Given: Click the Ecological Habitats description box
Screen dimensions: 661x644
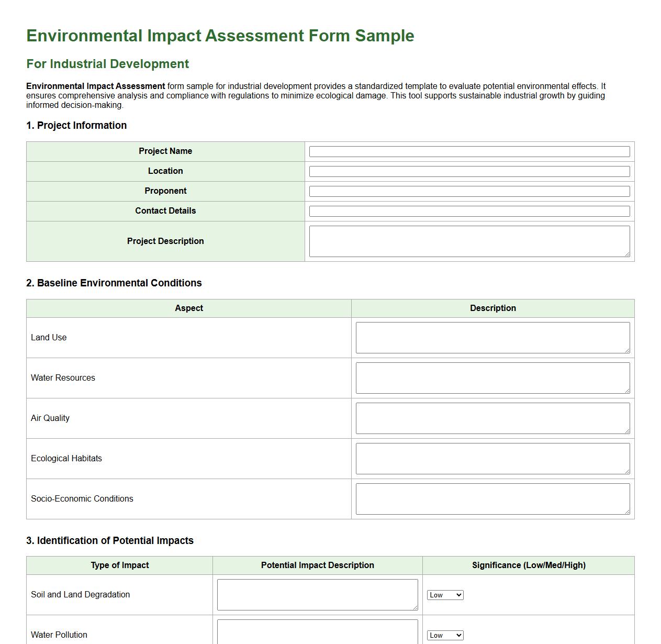Looking at the screenshot, I should click(x=492, y=458).
